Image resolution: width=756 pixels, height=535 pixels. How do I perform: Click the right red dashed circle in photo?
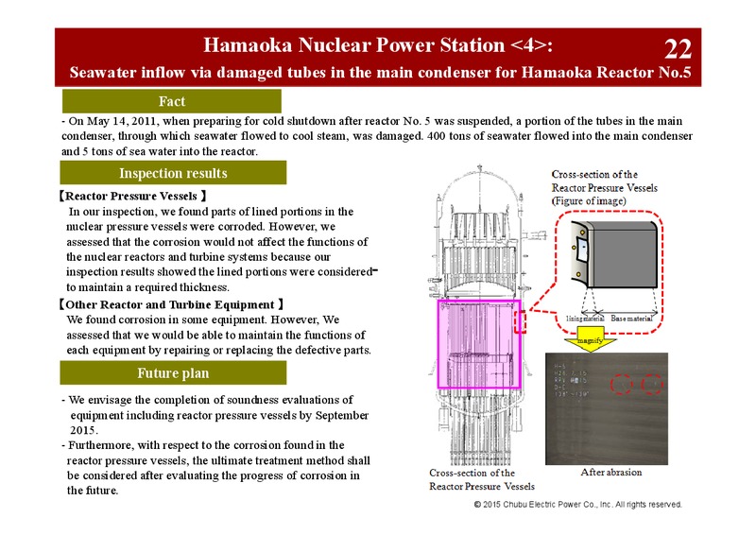click(x=652, y=384)
